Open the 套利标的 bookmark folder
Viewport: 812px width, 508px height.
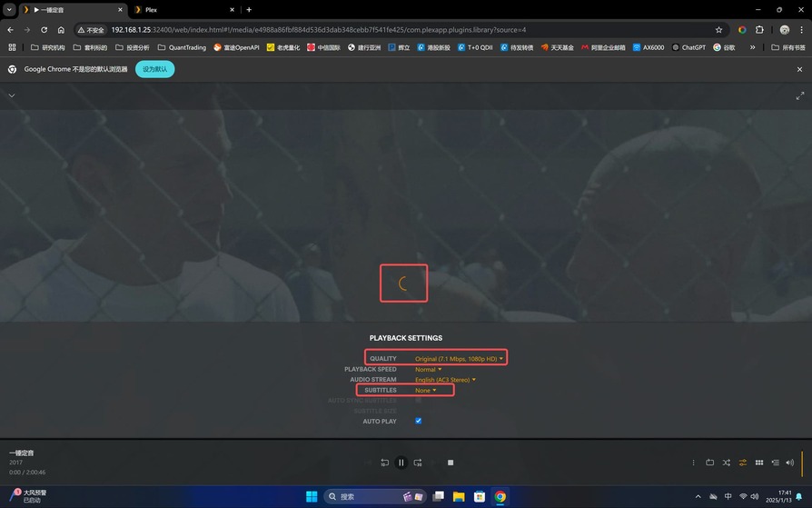tap(90, 47)
